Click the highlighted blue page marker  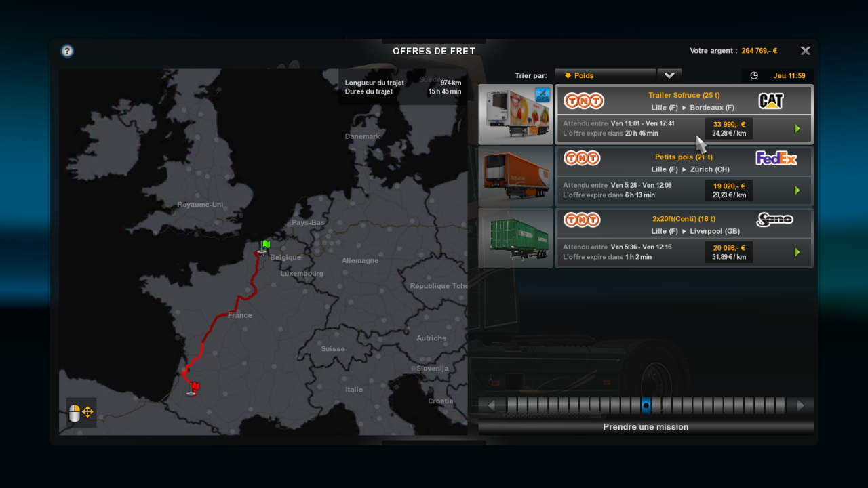pyautogui.click(x=646, y=405)
